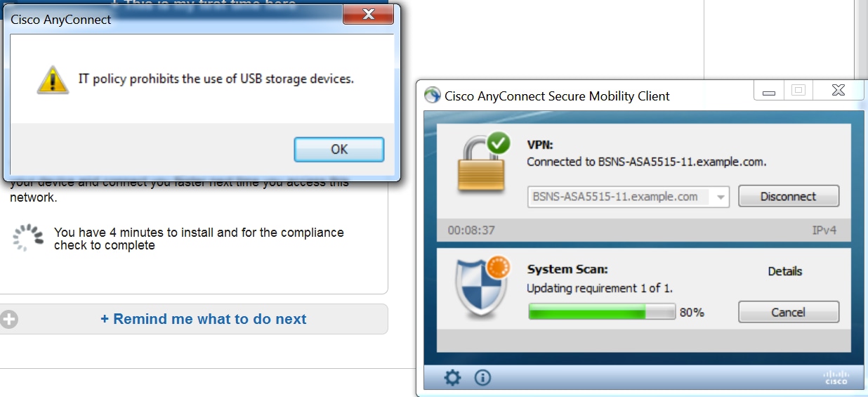Expand the VPN server dropdown arrow
Viewport: 868px width, 397px height.
click(x=721, y=197)
